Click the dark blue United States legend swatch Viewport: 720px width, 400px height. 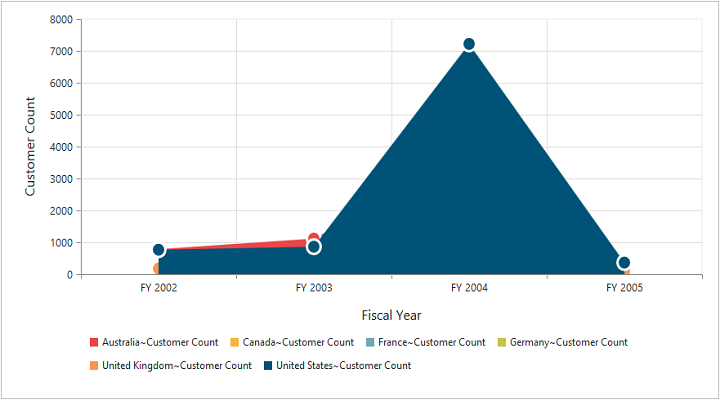[x=268, y=366]
